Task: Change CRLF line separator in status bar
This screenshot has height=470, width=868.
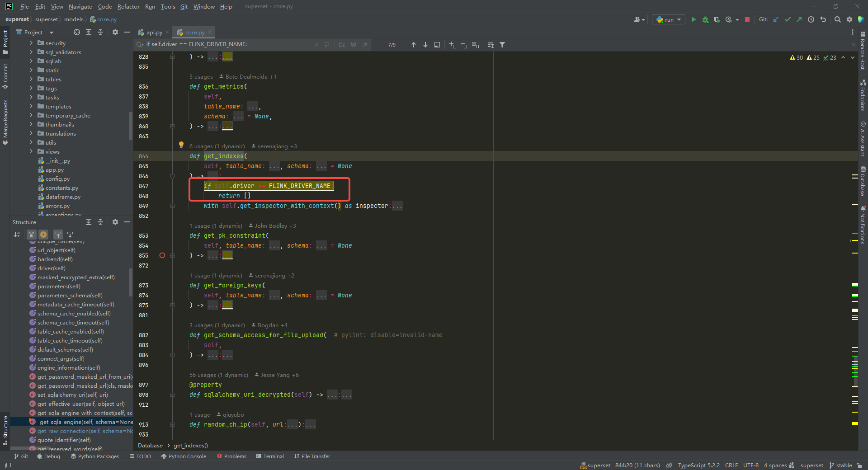Action: [x=731, y=465]
